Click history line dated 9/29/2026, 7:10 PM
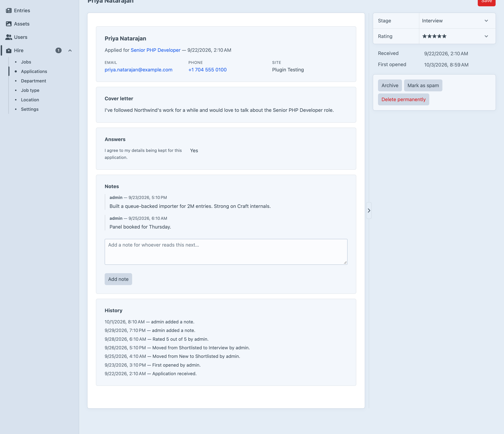The height and width of the screenshot is (434, 504). click(x=150, y=330)
